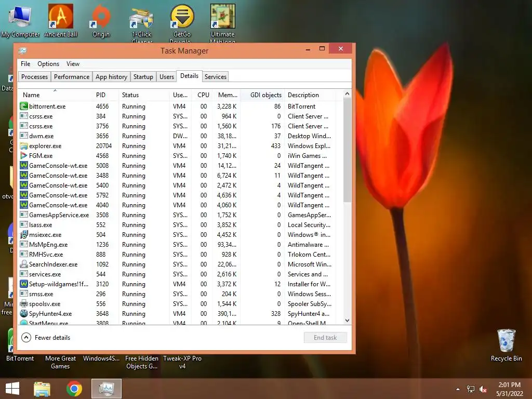Open the My Computer desktop icon
532x399 pixels.
pyautogui.click(x=20, y=21)
